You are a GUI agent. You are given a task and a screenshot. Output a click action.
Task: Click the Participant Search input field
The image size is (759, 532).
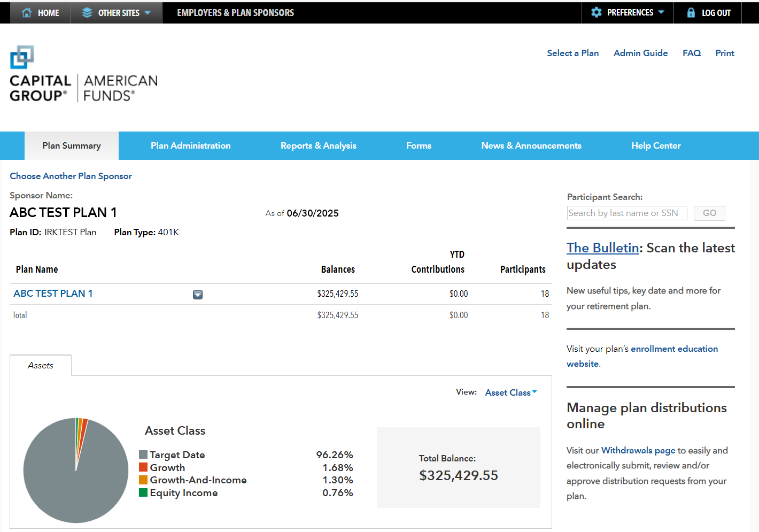[626, 213]
